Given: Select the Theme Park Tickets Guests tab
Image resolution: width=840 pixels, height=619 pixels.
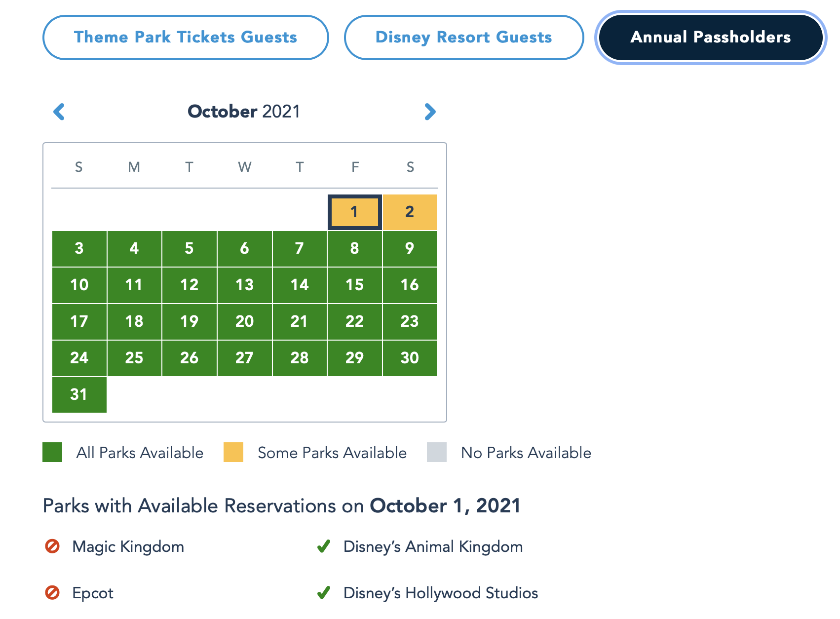Looking at the screenshot, I should coord(186,38).
